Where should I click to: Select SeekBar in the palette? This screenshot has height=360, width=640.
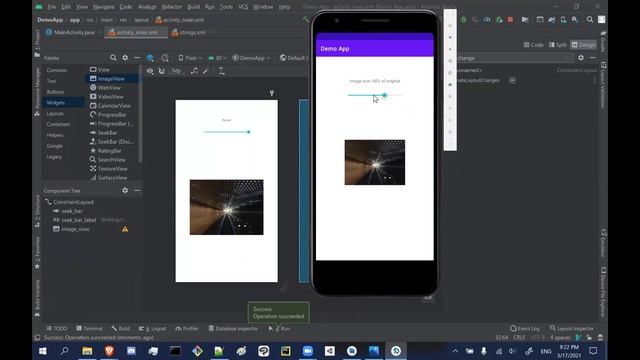107,133
